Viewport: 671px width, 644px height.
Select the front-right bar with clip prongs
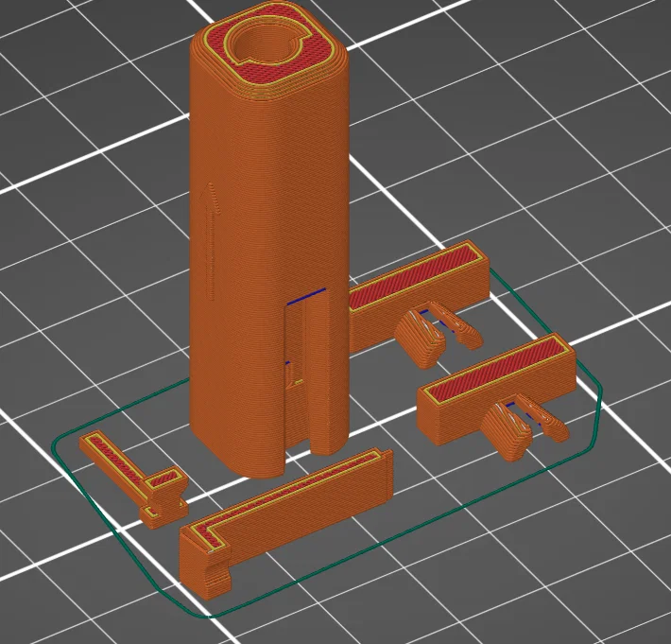[496, 396]
